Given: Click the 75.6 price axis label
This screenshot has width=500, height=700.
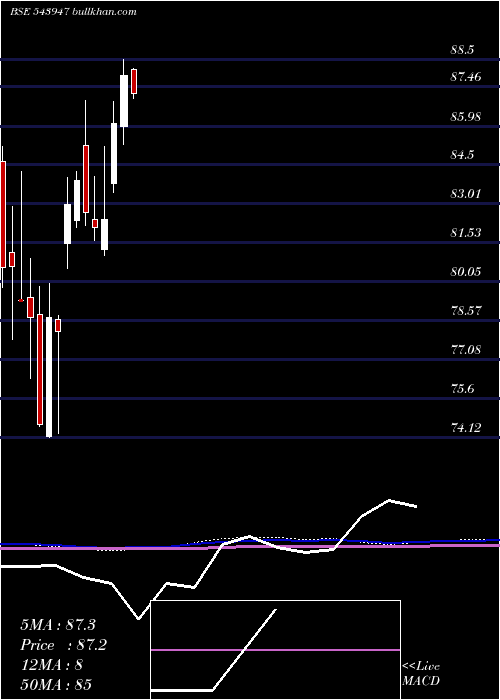Looking at the screenshot, I should 462,389.
